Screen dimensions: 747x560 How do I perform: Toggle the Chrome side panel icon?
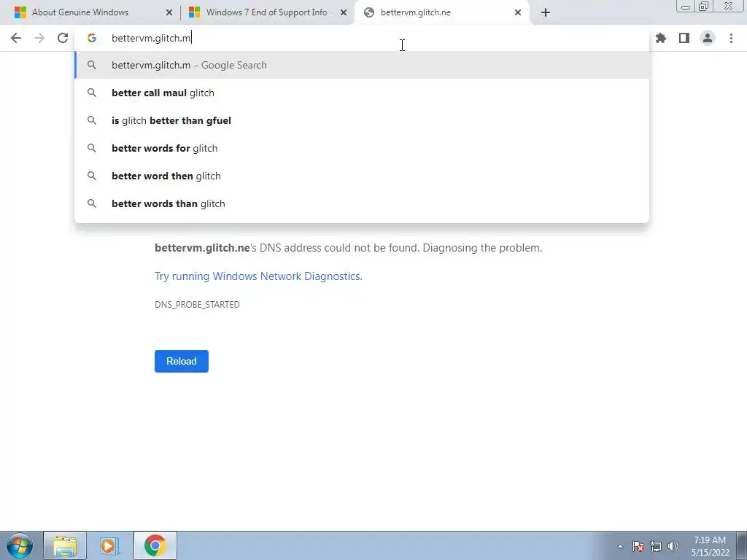tap(684, 38)
